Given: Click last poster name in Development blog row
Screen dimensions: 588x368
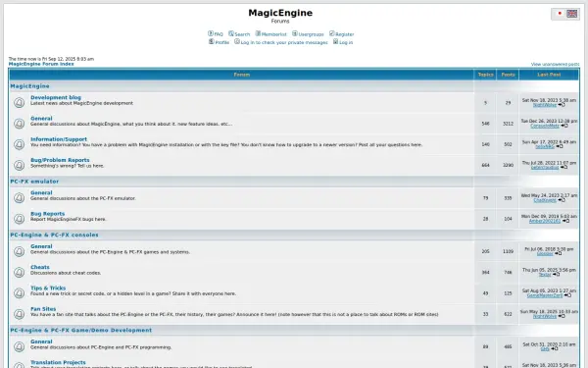Looking at the screenshot, I should click(545, 105).
